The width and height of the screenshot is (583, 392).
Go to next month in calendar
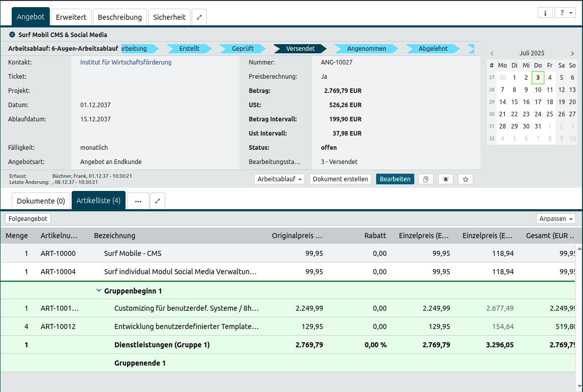572,53
